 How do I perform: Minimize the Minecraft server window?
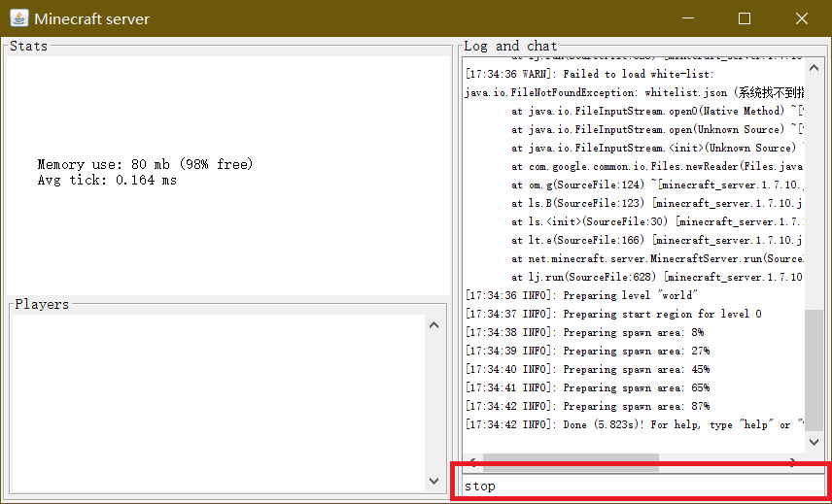click(x=688, y=18)
